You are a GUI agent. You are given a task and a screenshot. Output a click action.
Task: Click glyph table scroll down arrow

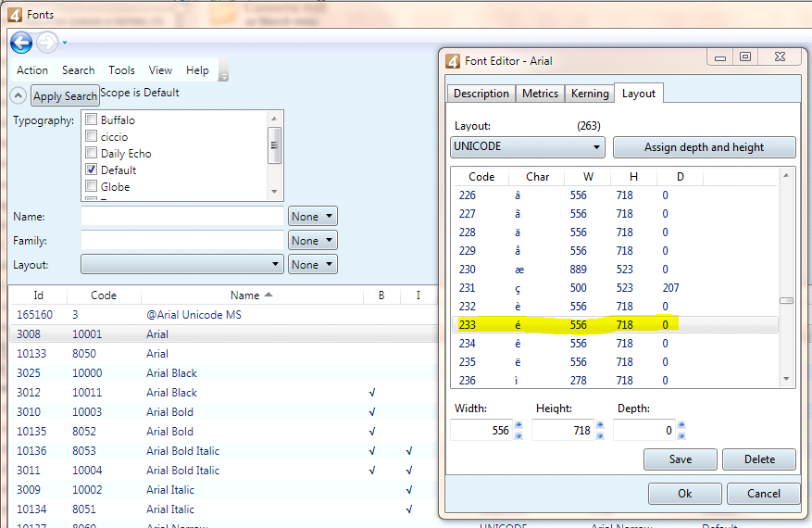(786, 379)
